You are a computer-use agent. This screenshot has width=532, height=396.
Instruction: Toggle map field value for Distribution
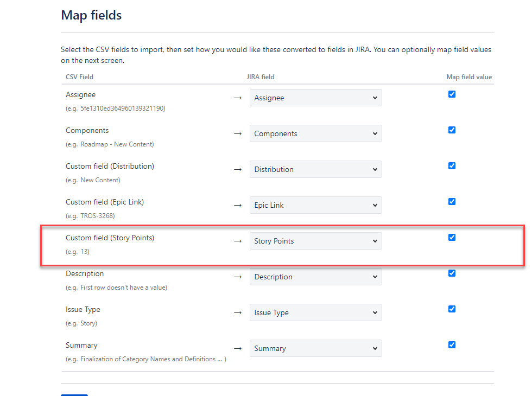[x=452, y=165]
